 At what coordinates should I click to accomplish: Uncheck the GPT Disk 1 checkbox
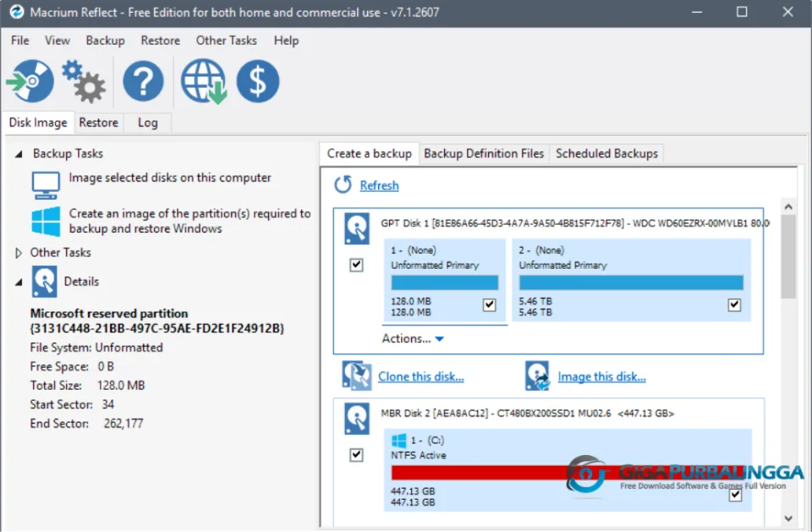(x=356, y=265)
